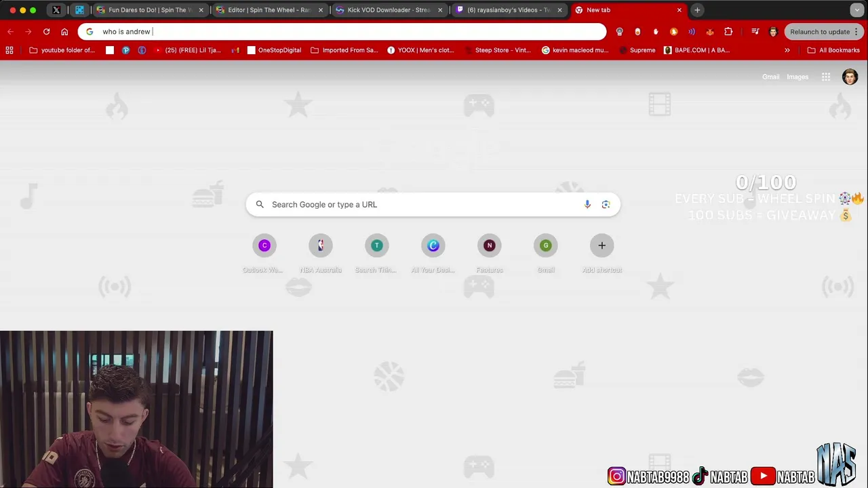Screen dimensions: 868x488
Task: Open the Features shortcut tile
Action: tap(490, 253)
